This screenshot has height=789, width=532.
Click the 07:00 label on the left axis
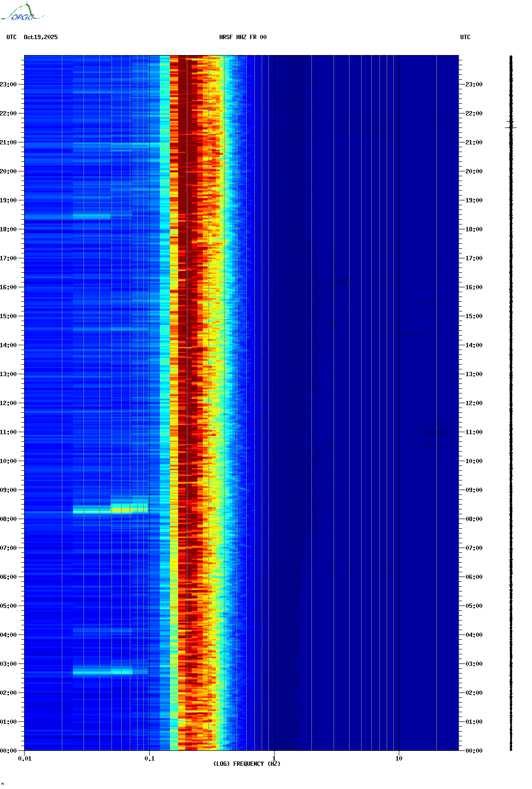(8, 548)
